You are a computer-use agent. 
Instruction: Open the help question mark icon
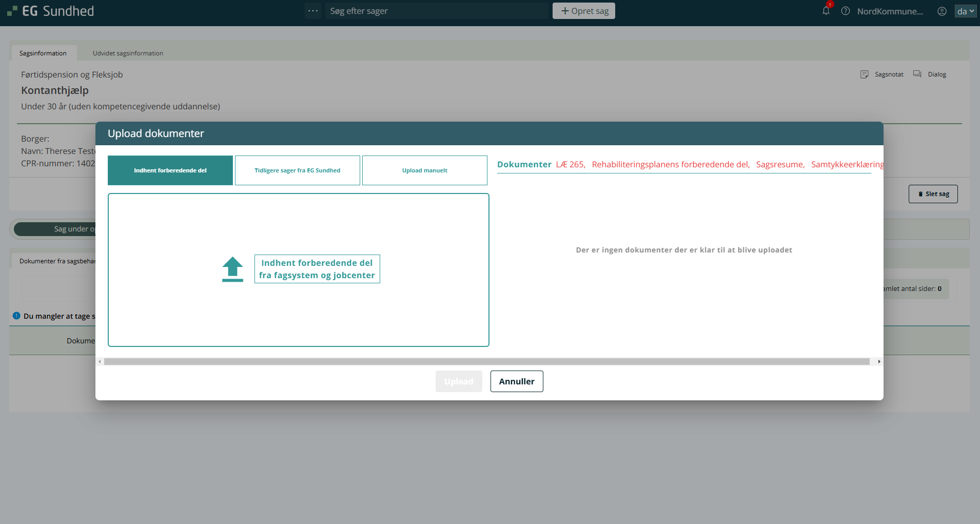pos(846,11)
